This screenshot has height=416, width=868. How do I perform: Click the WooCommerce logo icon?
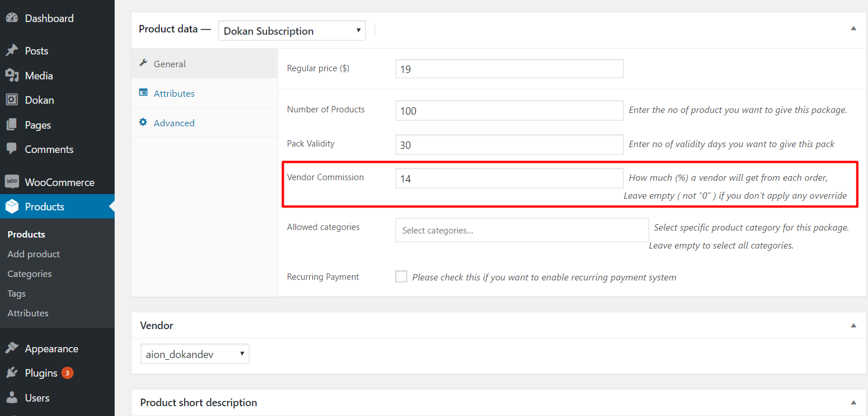(x=12, y=182)
